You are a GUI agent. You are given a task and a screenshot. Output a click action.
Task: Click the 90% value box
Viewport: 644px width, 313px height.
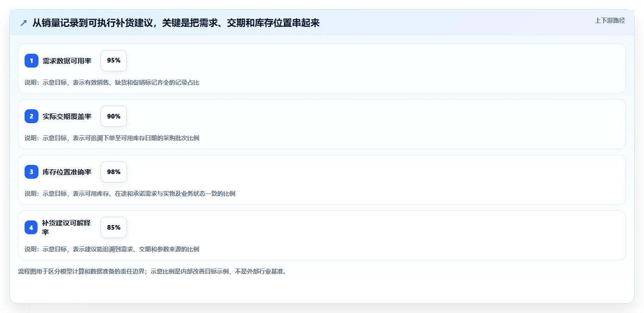click(x=114, y=116)
